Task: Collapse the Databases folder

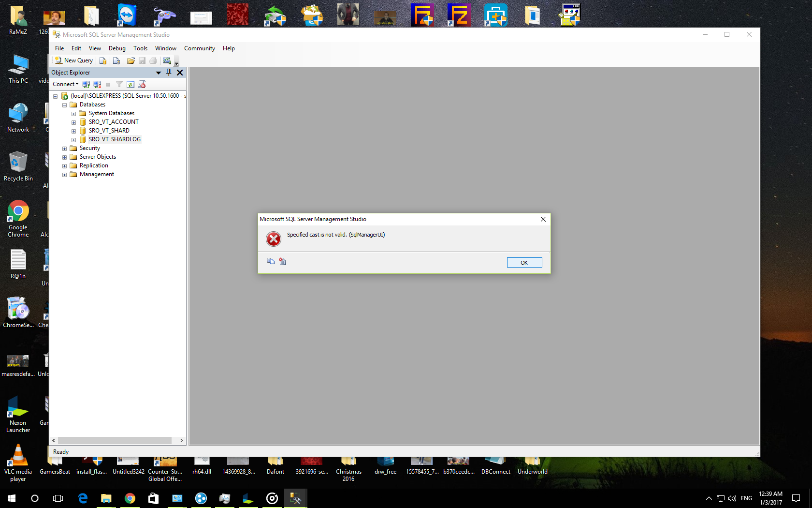Action: click(x=64, y=105)
